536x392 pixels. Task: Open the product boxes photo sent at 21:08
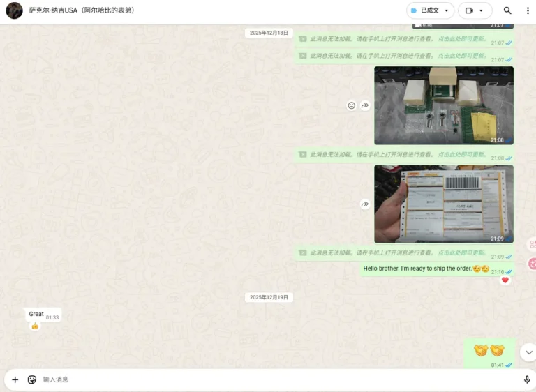tap(444, 105)
